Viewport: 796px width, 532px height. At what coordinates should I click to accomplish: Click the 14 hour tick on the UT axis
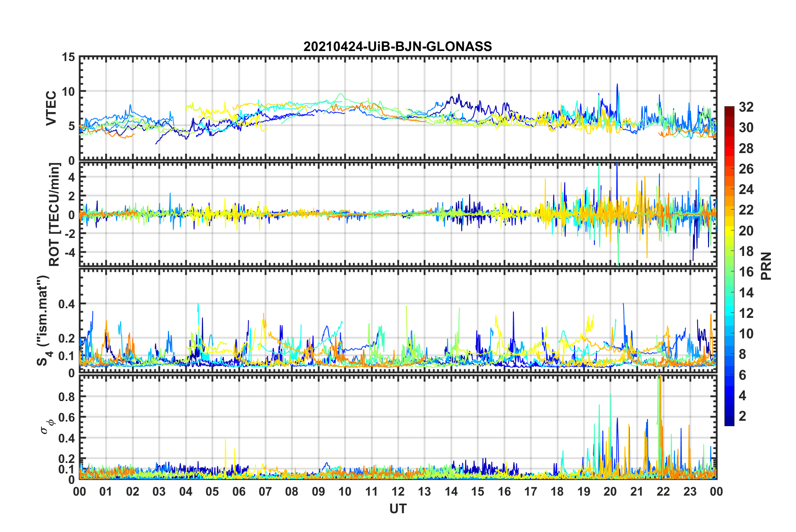[x=451, y=491]
